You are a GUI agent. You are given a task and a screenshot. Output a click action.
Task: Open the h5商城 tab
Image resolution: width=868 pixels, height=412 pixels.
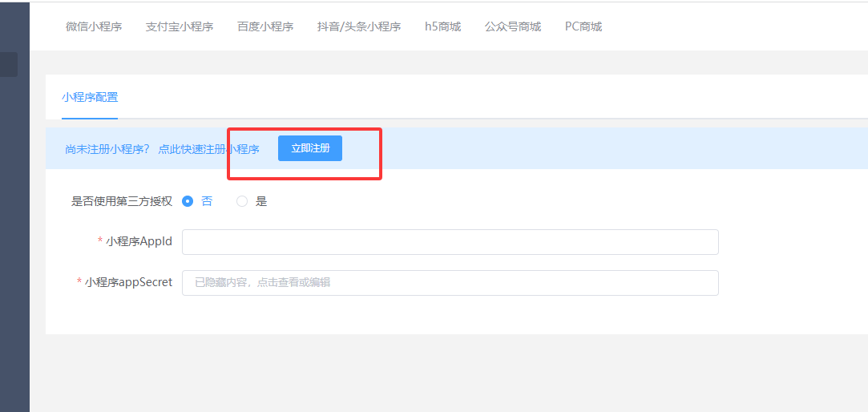(x=442, y=26)
